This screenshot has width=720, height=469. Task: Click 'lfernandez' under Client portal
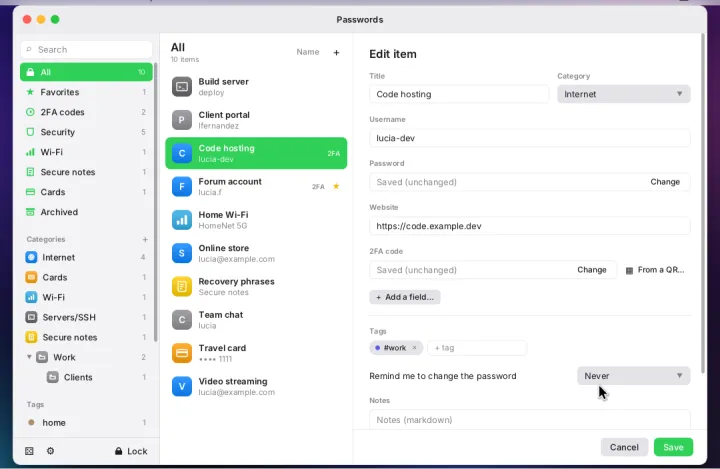click(x=219, y=126)
